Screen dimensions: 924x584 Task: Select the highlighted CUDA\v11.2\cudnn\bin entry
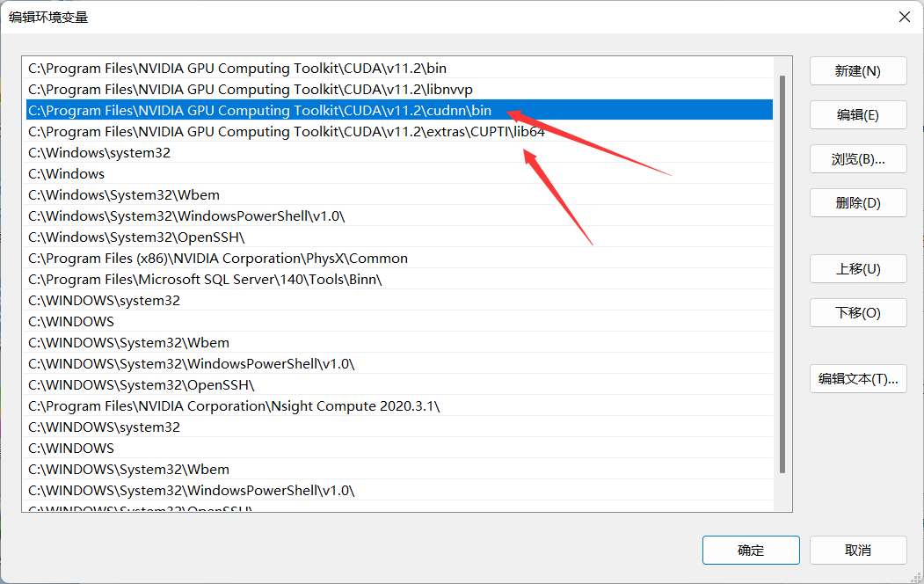[x=399, y=110]
